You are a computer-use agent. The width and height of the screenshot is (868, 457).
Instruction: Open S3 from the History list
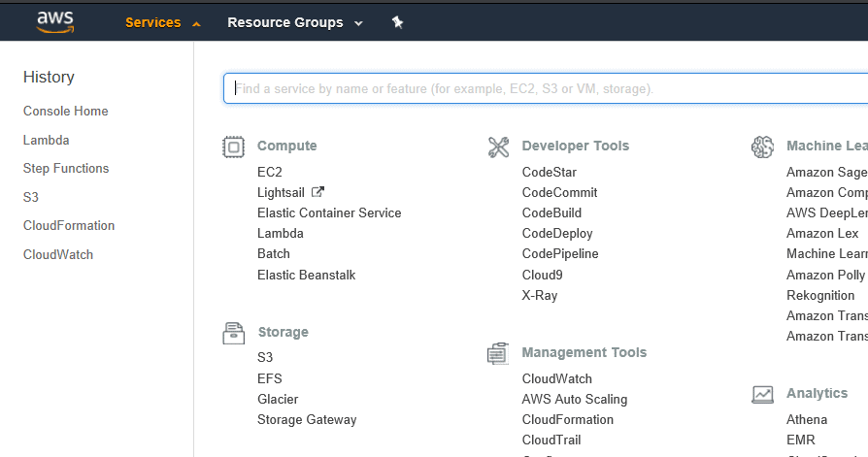coord(31,197)
